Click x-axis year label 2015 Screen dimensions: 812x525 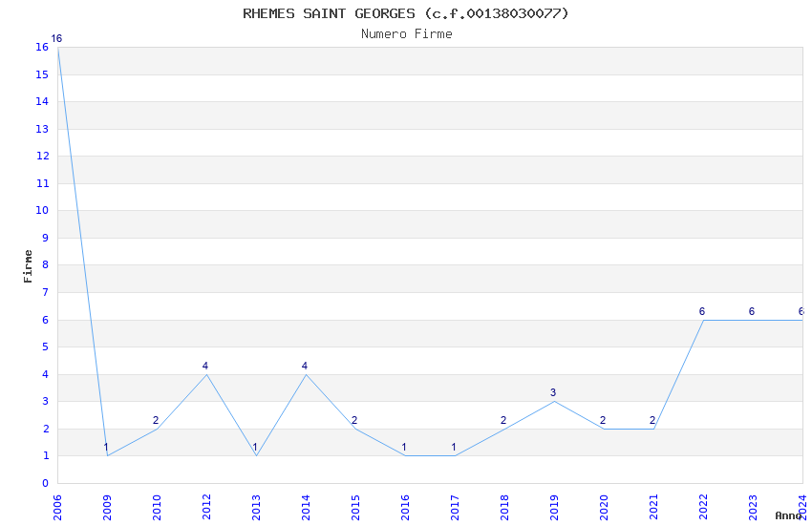[x=355, y=508]
